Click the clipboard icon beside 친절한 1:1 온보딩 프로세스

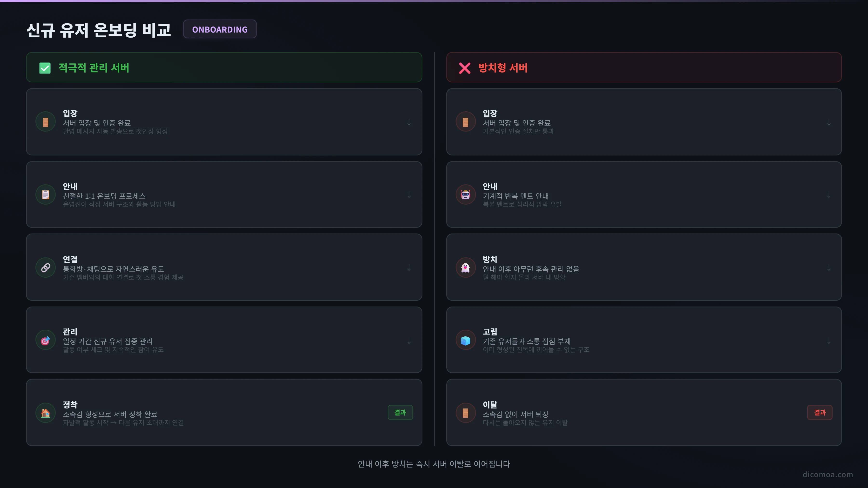click(x=46, y=195)
